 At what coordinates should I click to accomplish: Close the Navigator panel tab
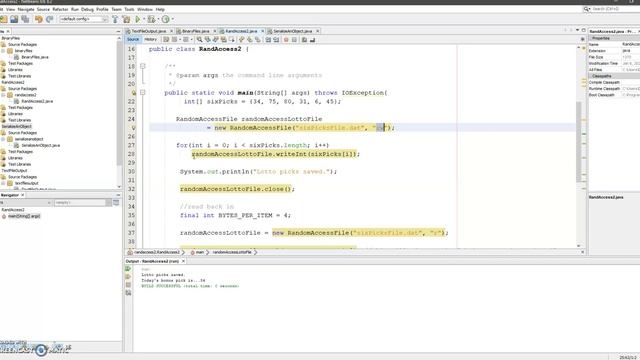coord(22,195)
